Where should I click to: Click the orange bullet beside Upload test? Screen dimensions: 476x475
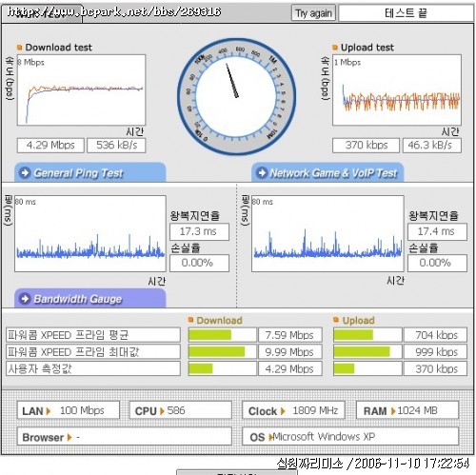[335, 48]
